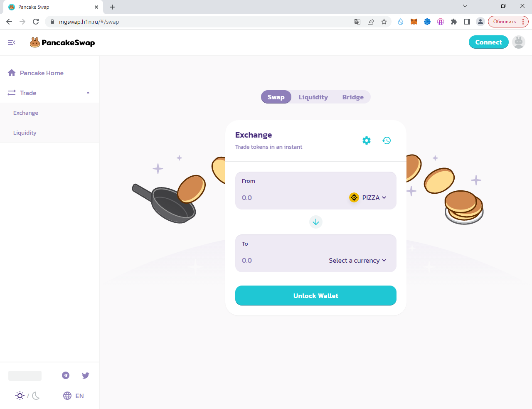
Task: Switch to light mode sun icon
Action: click(20, 396)
